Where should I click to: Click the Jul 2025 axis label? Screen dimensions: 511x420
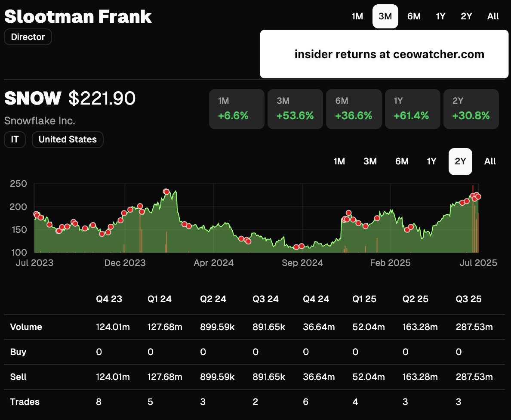click(478, 263)
